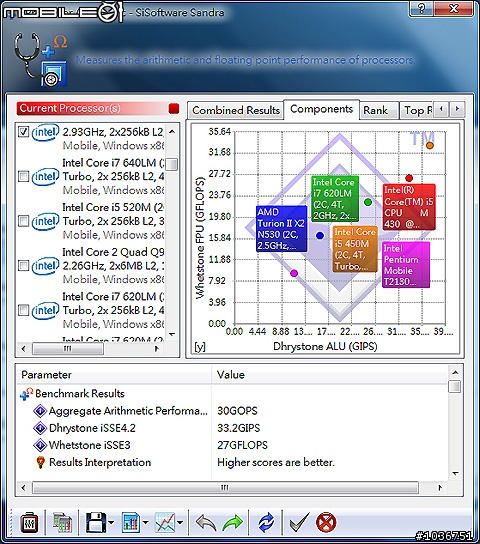Viewport: 480px width, 544px height.
Task: Click the AMD Turion II X2 blue label
Action: click(x=281, y=229)
